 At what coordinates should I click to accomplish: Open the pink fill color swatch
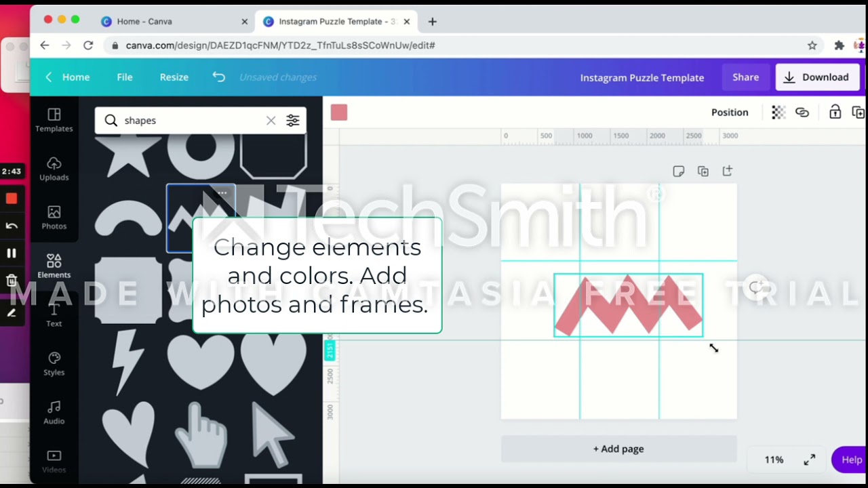tap(339, 113)
